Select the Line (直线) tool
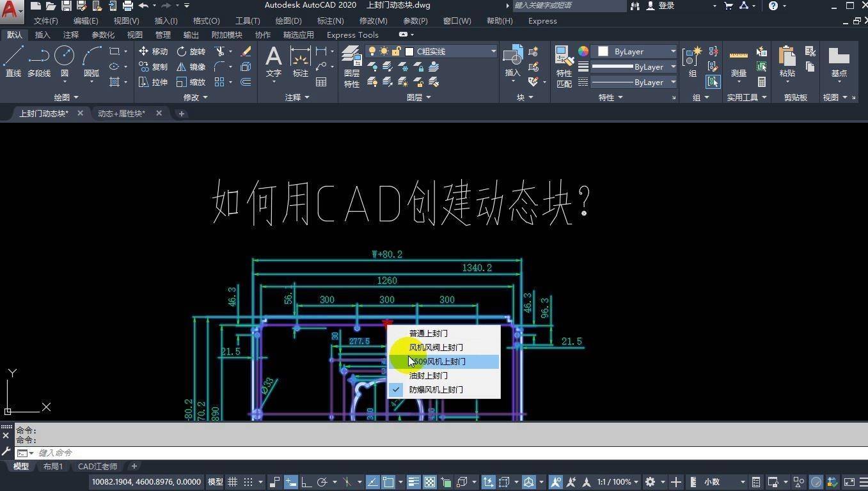Image resolution: width=868 pixels, height=491 pixels. pos(13,62)
